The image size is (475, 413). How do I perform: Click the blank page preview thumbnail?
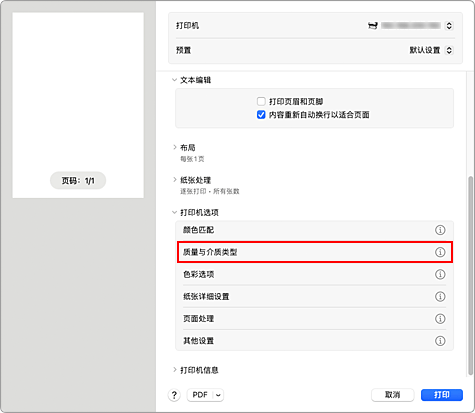(78, 105)
